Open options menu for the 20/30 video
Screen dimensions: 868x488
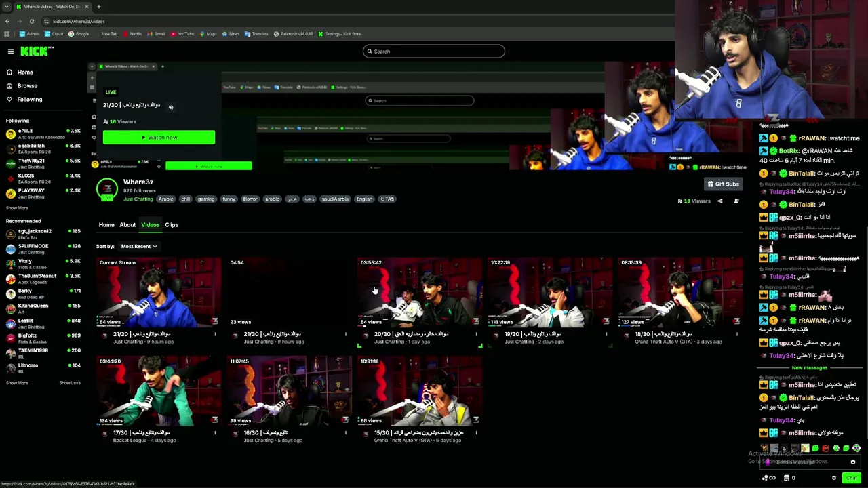(476, 334)
